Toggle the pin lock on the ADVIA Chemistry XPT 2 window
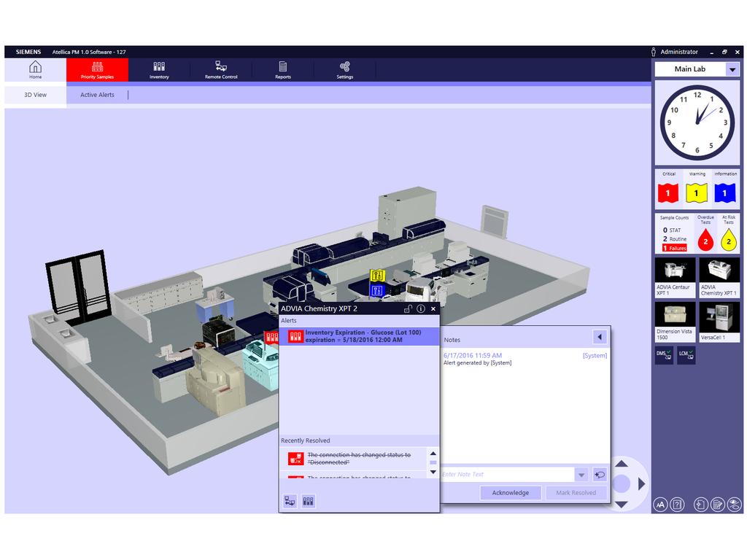Image resolution: width=747 pixels, height=560 pixels. (x=409, y=308)
